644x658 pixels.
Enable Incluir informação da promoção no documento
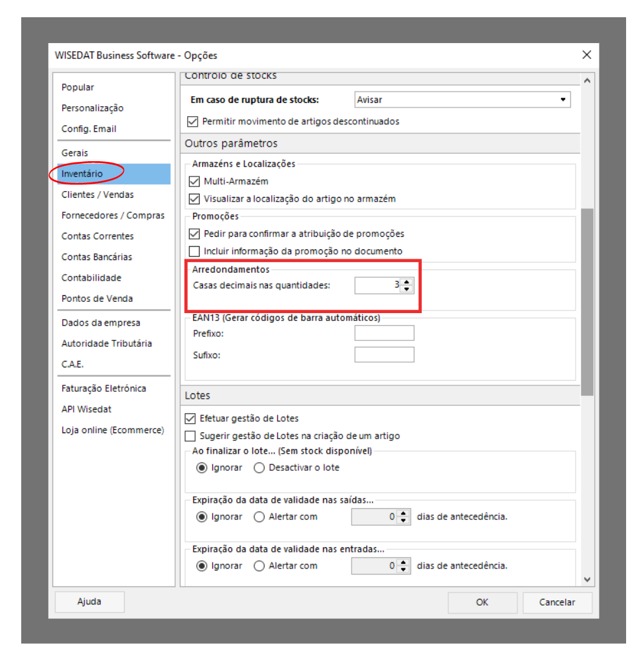(194, 251)
